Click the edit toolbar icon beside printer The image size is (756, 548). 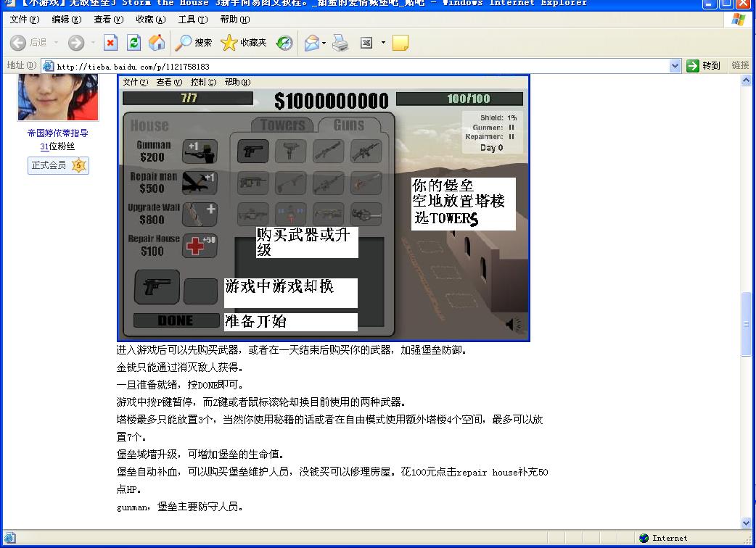pyautogui.click(x=366, y=43)
